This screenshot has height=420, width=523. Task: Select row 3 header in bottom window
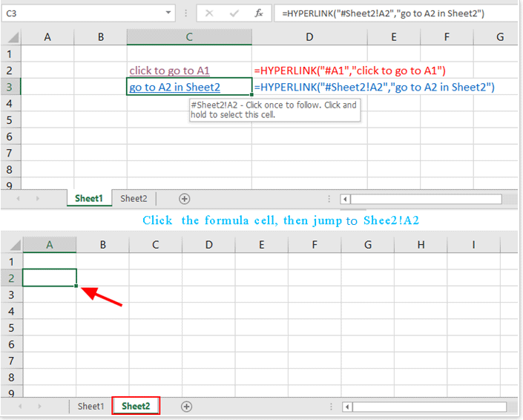click(11, 295)
